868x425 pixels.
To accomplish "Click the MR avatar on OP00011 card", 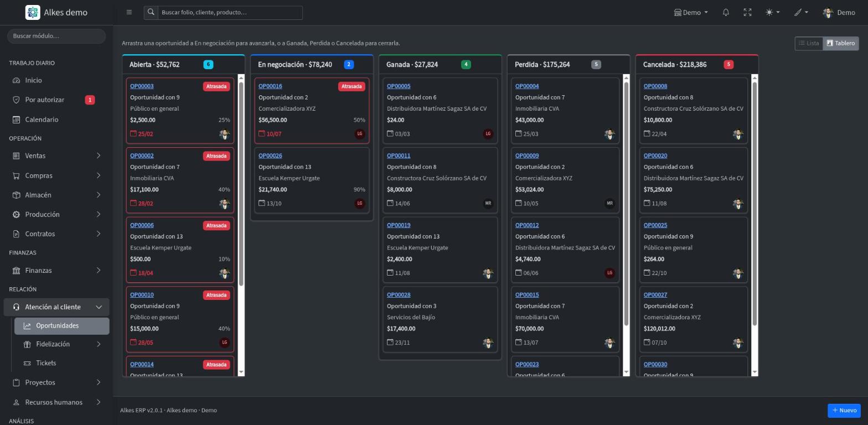I will 488,203.
